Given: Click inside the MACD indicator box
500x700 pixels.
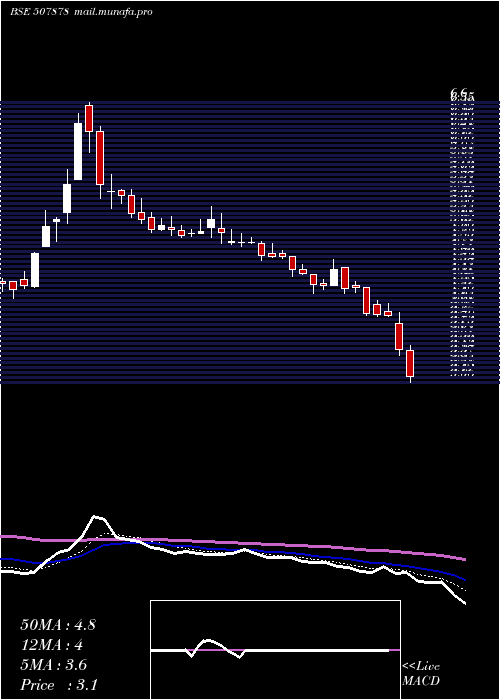Looking at the screenshot, I should point(275,650).
